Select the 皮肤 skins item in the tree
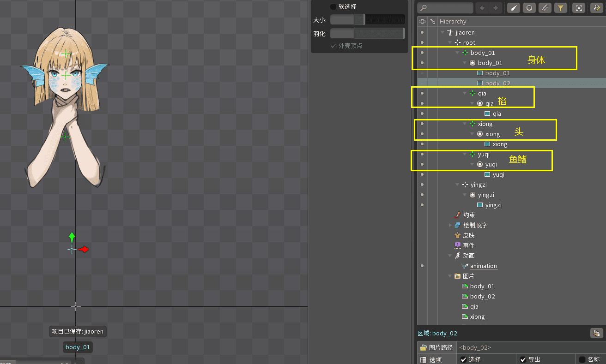Screen dimensions: 606x364 pyautogui.click(x=468, y=235)
